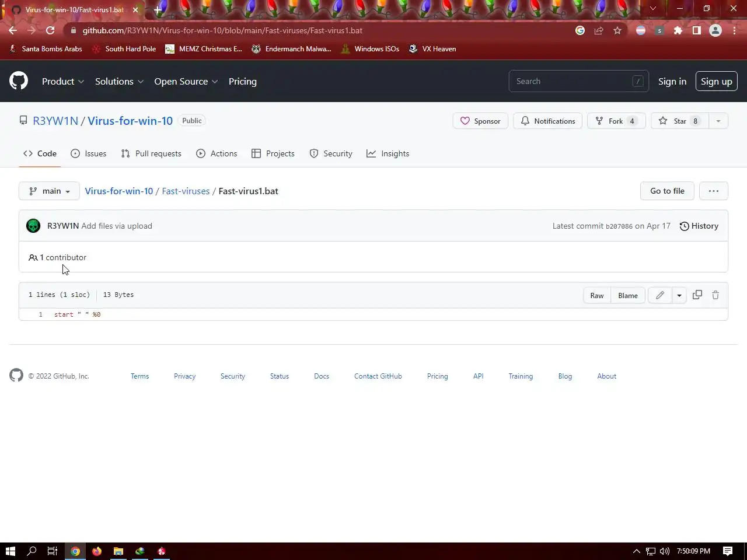Open the Security tab
The image size is (747, 560).
tap(331, 153)
